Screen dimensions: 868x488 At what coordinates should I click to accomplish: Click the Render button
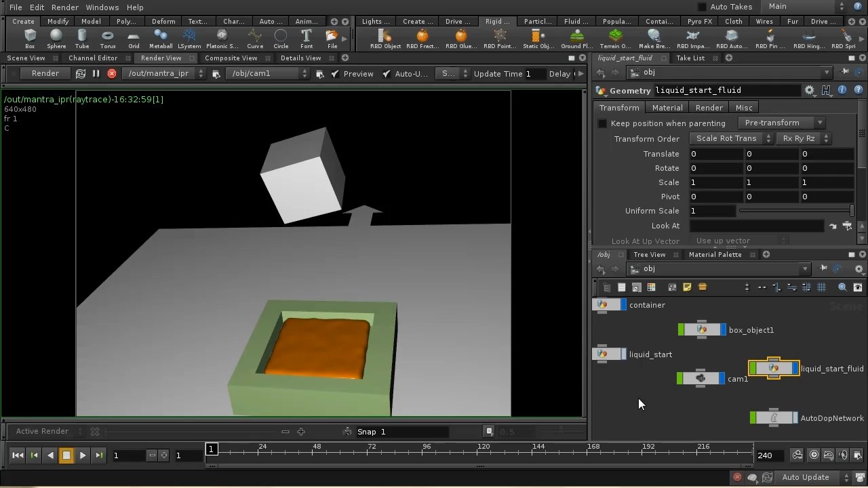click(x=45, y=73)
